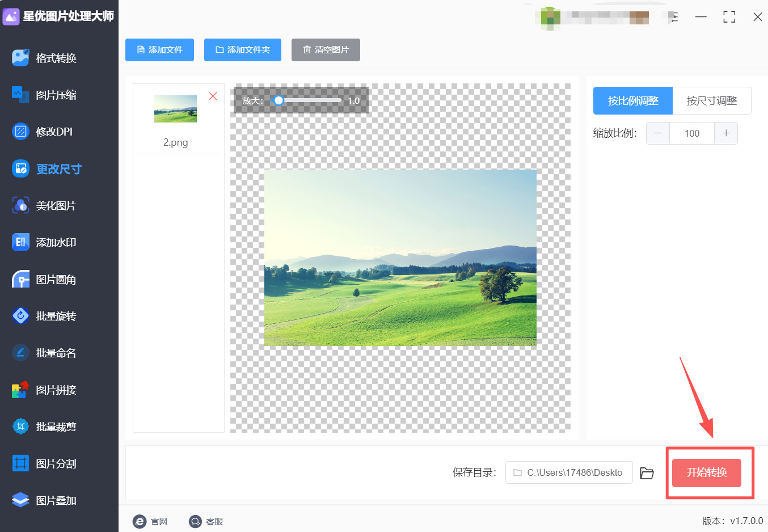
Task: Click the 更改尺寸 sidebar icon
Action: 20,168
